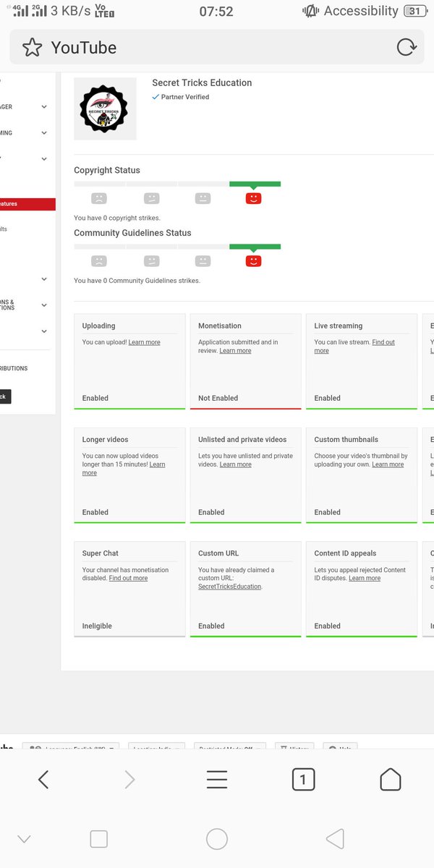Click the green Community Guidelines Status bar segment

[x=255, y=247]
